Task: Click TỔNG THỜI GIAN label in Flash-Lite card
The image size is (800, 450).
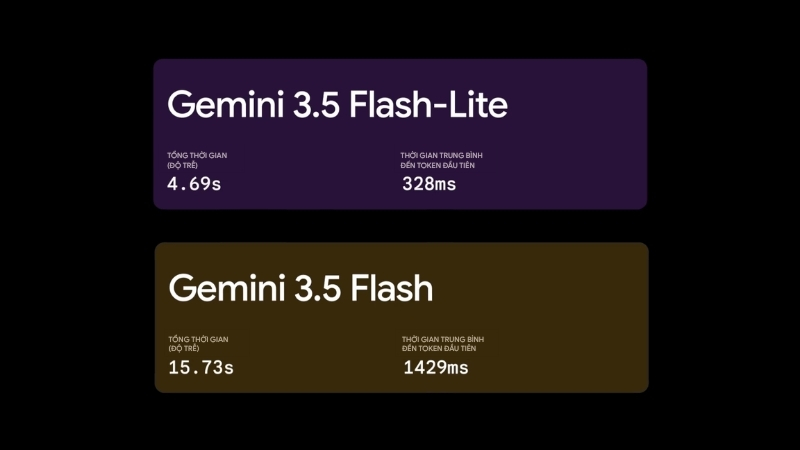Action: coord(197,155)
